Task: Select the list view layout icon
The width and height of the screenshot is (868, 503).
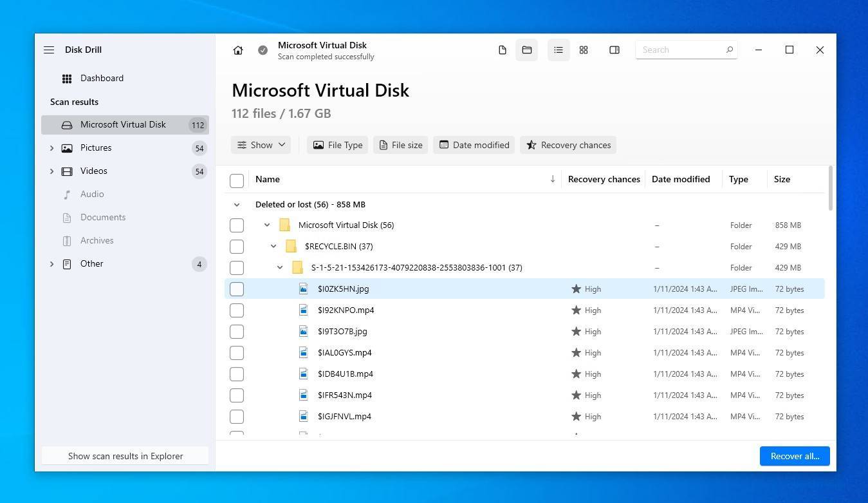Action: tap(559, 50)
